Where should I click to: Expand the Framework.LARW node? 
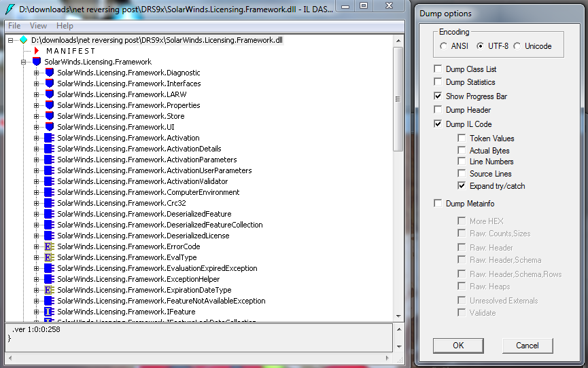[x=37, y=94]
